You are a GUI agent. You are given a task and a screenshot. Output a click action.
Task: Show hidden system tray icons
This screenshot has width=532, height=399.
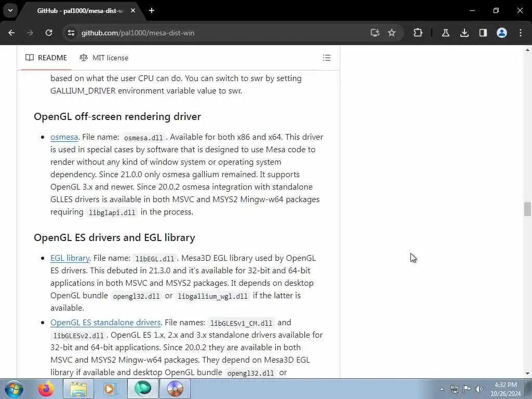pos(442,390)
